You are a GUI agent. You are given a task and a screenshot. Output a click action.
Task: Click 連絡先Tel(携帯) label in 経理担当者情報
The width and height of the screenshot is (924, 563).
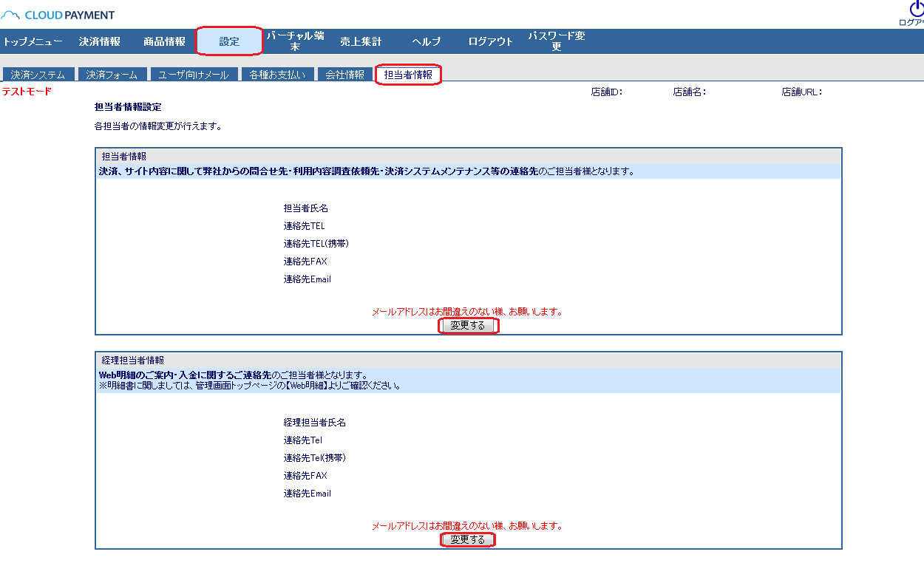315,458
